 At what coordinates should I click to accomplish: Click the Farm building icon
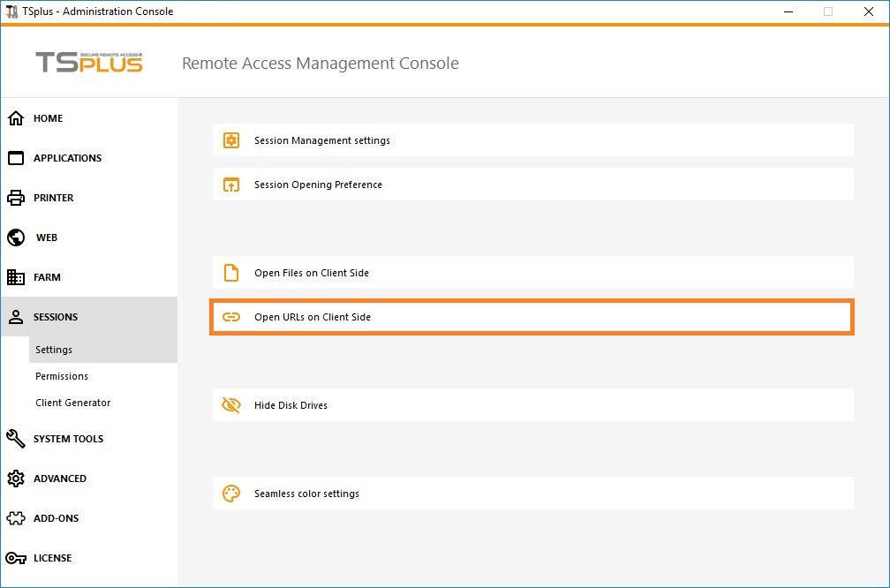tap(16, 277)
